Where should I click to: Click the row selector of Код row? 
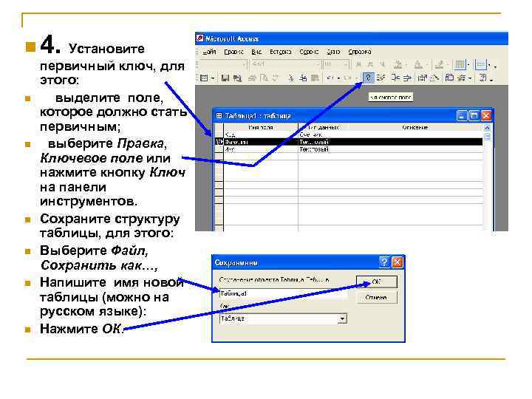pos(219,134)
